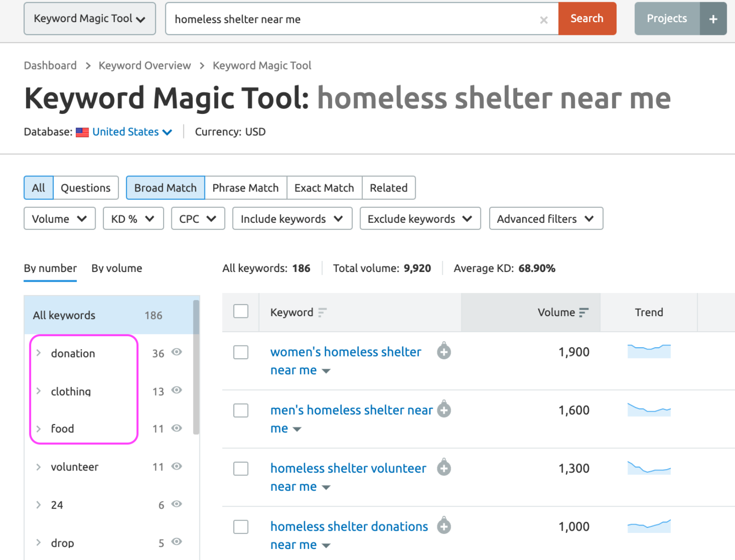Click the orange Search button
The image size is (735, 560).
[587, 19]
